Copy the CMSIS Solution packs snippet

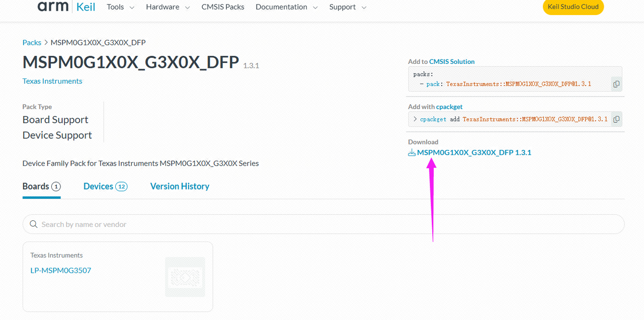pyautogui.click(x=616, y=84)
